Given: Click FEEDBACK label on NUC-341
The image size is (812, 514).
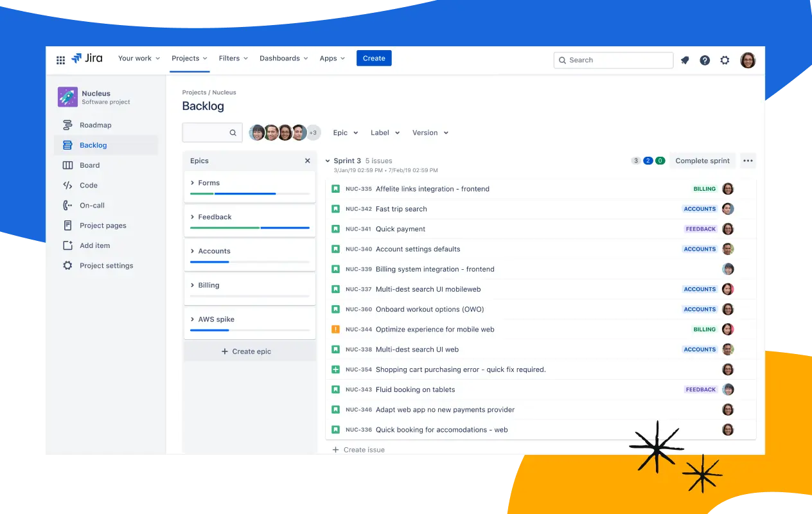Looking at the screenshot, I should pos(701,229).
